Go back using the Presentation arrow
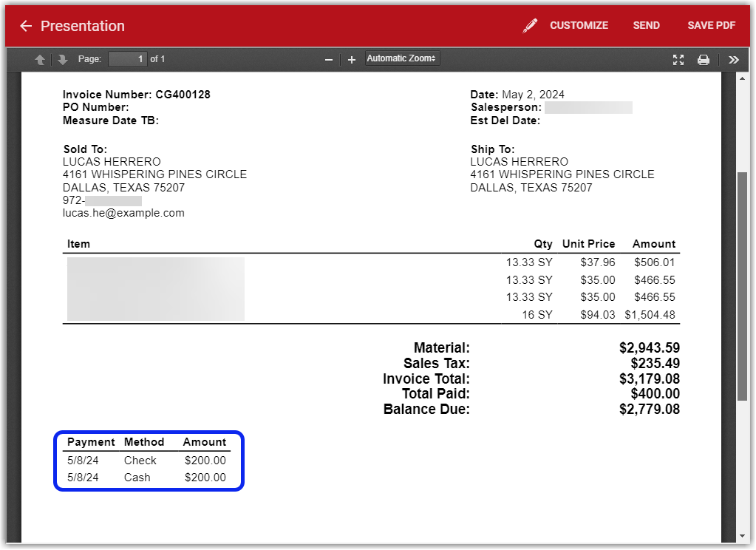Viewport: 756px width, 550px height. (26, 26)
